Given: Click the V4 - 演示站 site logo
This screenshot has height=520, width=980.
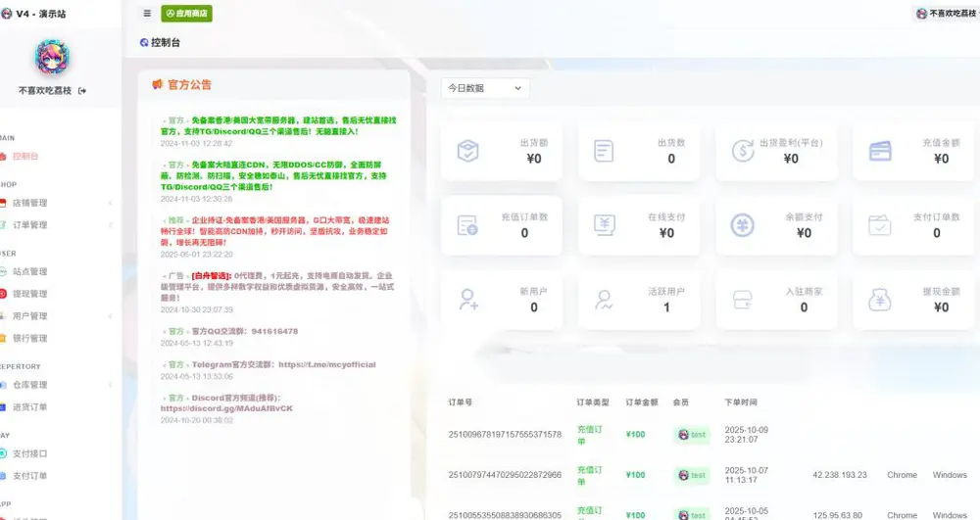Looking at the screenshot, I should (33, 13).
